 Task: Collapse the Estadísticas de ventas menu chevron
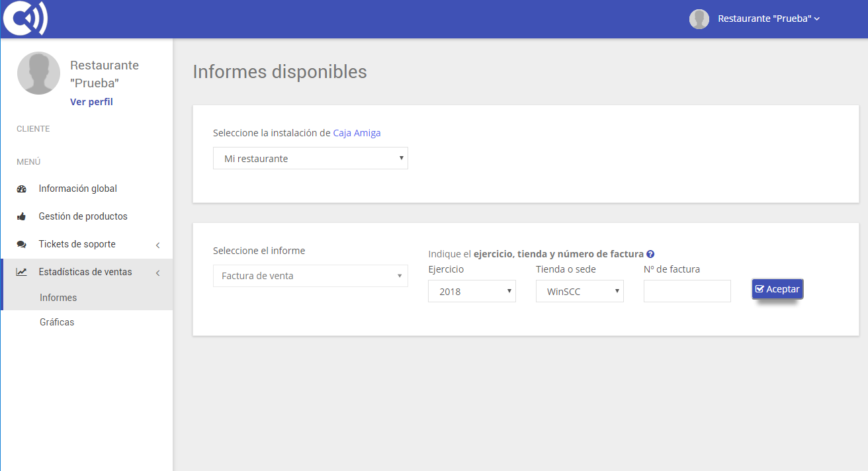pos(157,271)
